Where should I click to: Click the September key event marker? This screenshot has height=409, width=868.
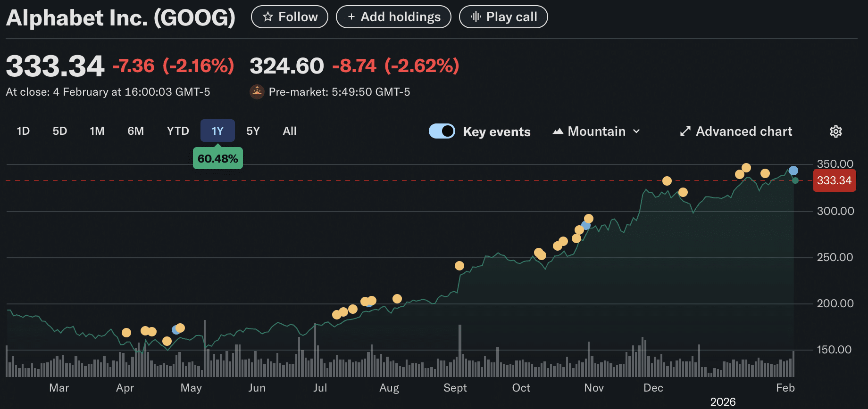tap(459, 266)
